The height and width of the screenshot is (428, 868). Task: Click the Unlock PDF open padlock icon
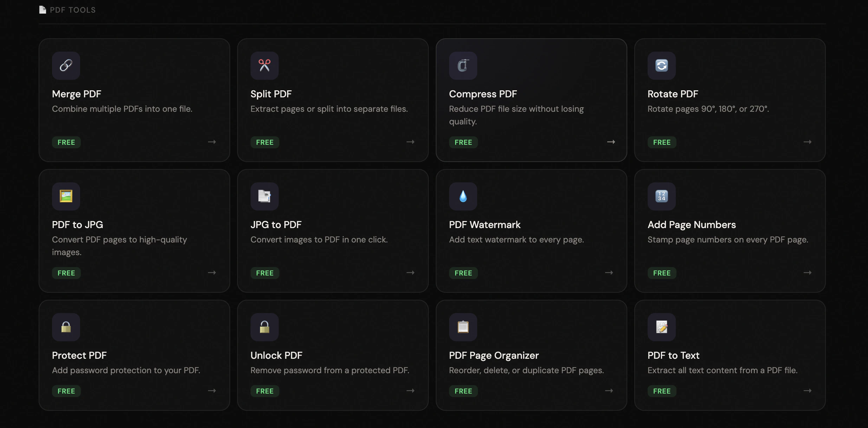(x=264, y=327)
